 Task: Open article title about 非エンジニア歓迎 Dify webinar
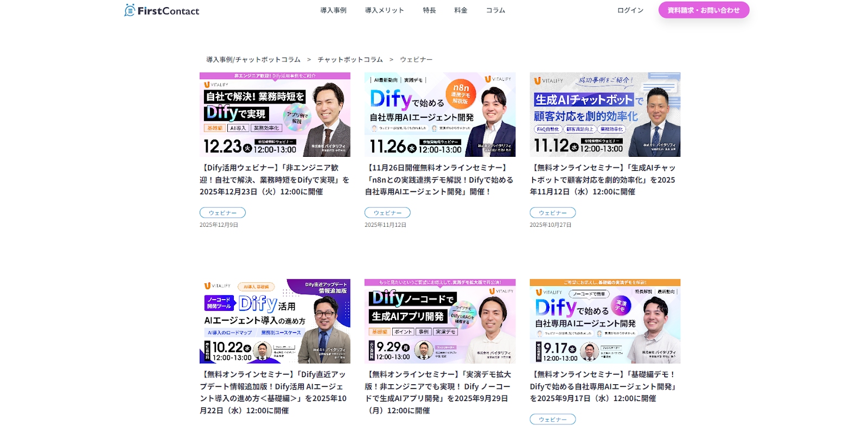(275, 180)
